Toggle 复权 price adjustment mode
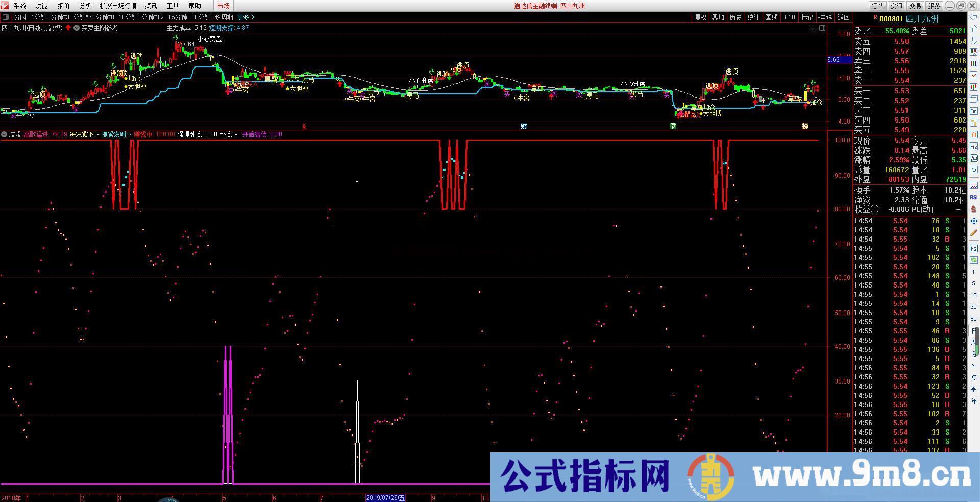980x502 pixels. tap(700, 17)
